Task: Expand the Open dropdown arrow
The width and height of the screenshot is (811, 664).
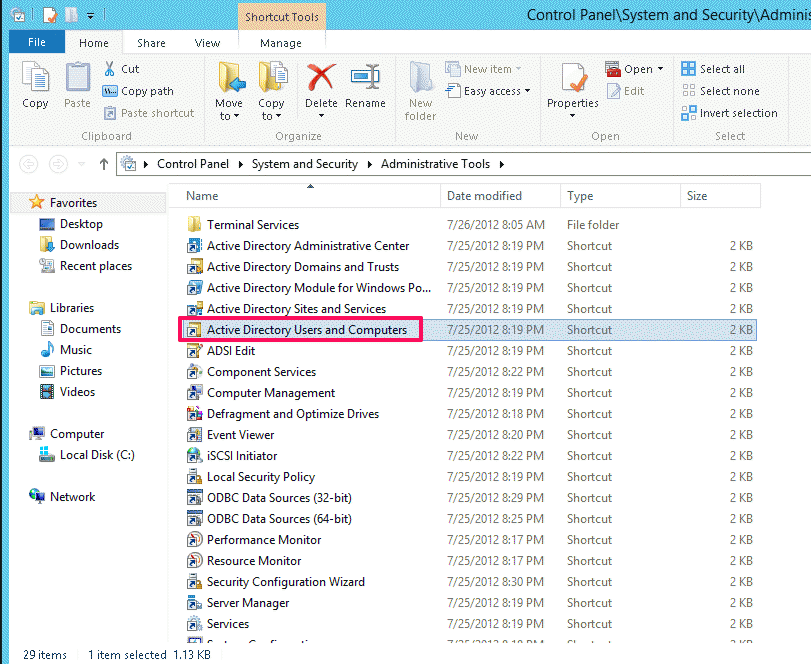Action: pyautogui.click(x=660, y=69)
